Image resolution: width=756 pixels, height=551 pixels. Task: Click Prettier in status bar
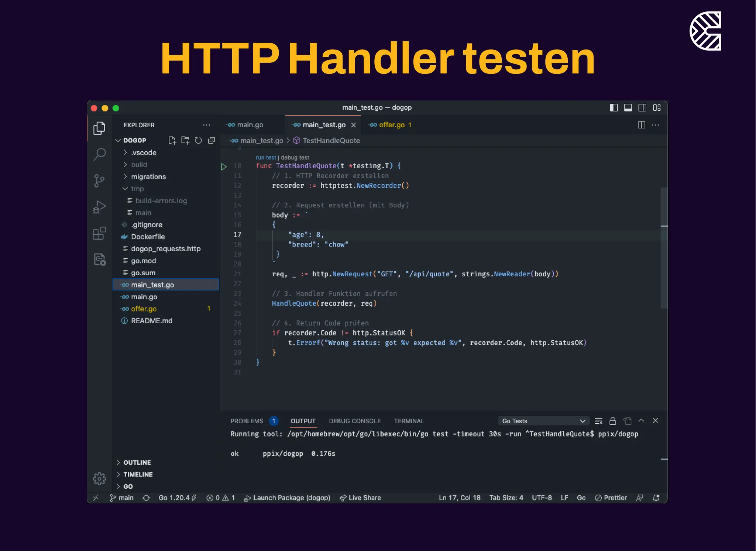point(611,498)
